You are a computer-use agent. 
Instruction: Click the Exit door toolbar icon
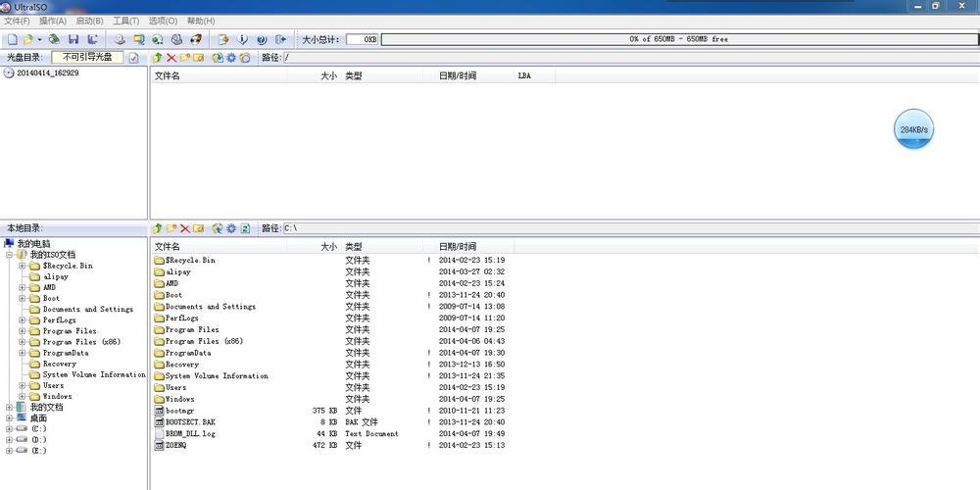point(280,39)
